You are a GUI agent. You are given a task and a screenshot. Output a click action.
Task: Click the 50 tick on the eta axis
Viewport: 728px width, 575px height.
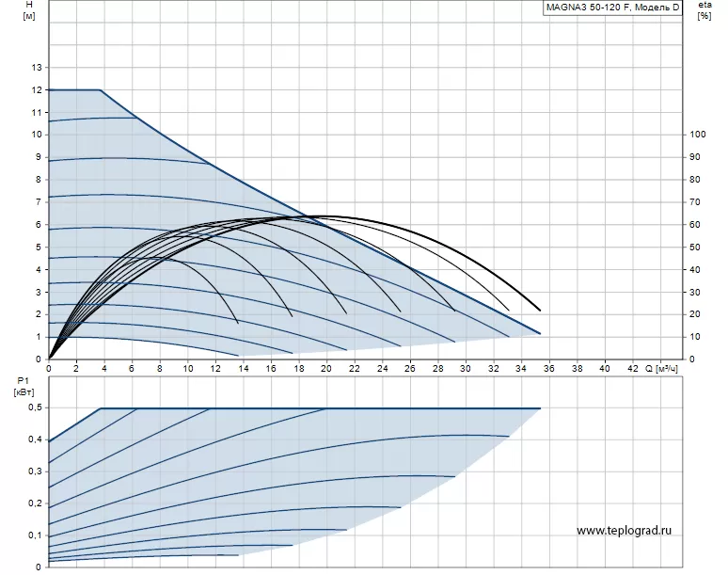pyautogui.click(x=695, y=248)
